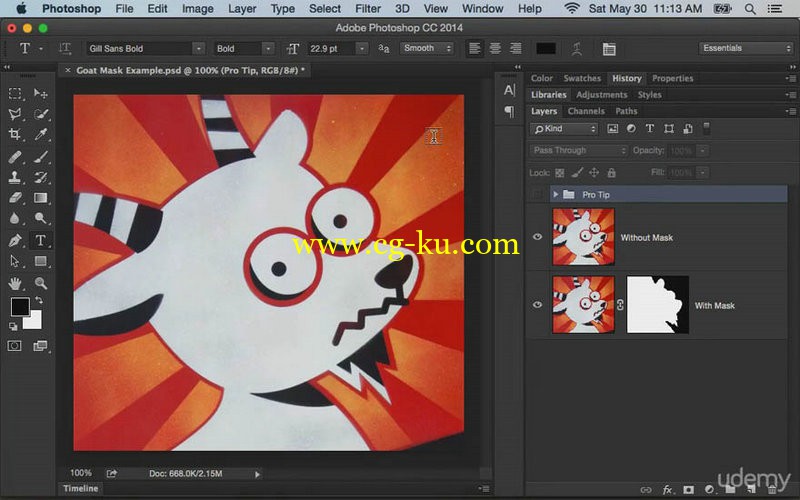Image resolution: width=800 pixels, height=500 pixels.
Task: Toggle text orientation in options bar
Action: 65,48
